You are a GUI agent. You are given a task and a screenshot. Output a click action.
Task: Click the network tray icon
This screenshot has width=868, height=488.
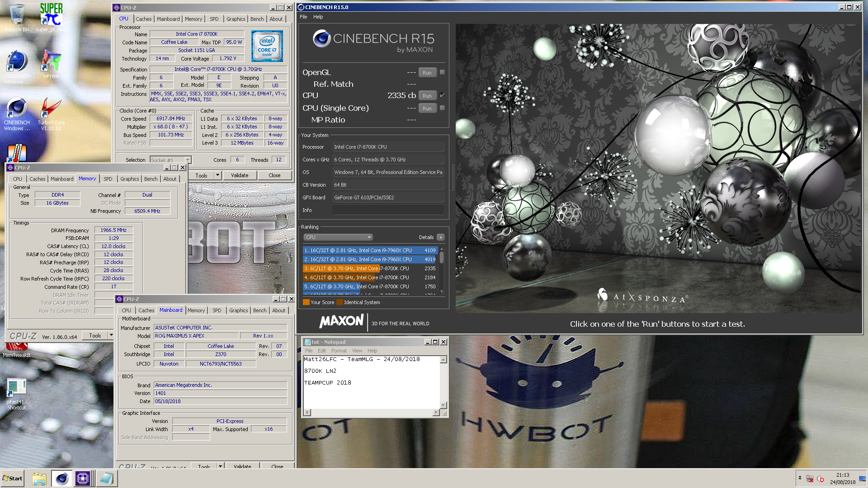(810, 479)
